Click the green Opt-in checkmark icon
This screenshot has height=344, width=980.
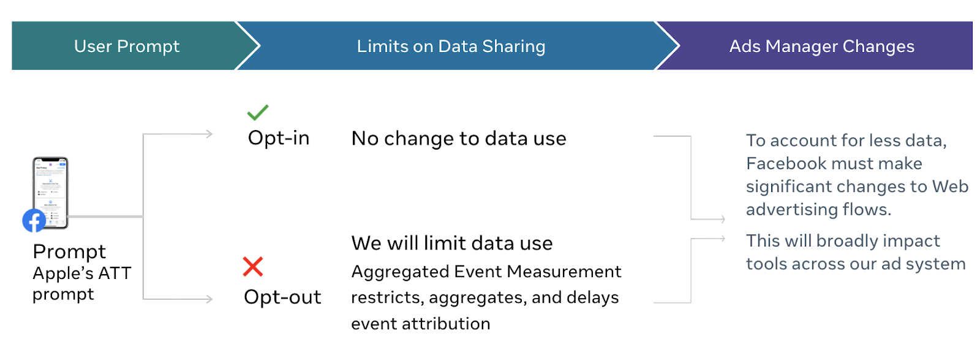[x=257, y=112]
